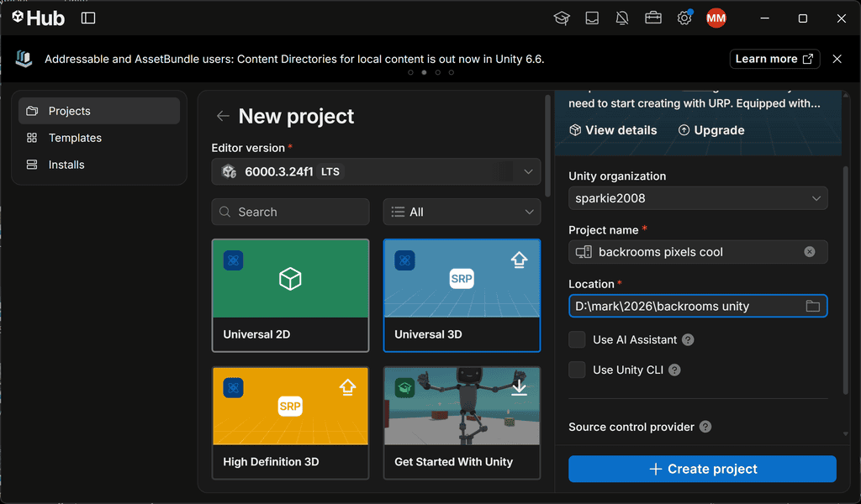Screen dimensions: 861x504
Task: Open the All template filter dropdown
Action: [462, 212]
